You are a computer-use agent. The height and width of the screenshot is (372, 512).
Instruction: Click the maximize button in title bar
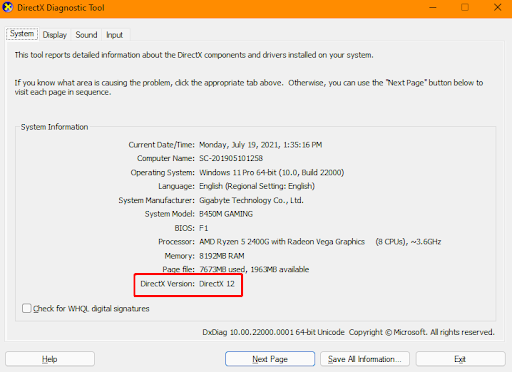(x=465, y=7)
